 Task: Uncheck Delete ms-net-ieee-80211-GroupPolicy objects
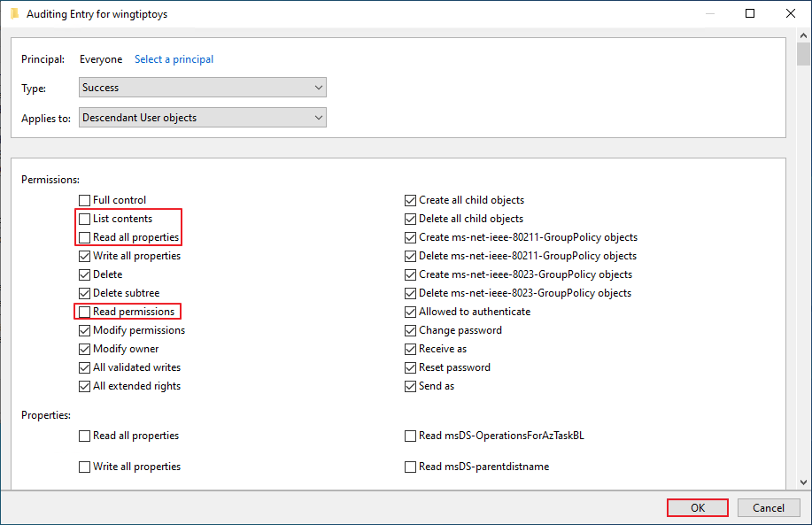point(410,256)
